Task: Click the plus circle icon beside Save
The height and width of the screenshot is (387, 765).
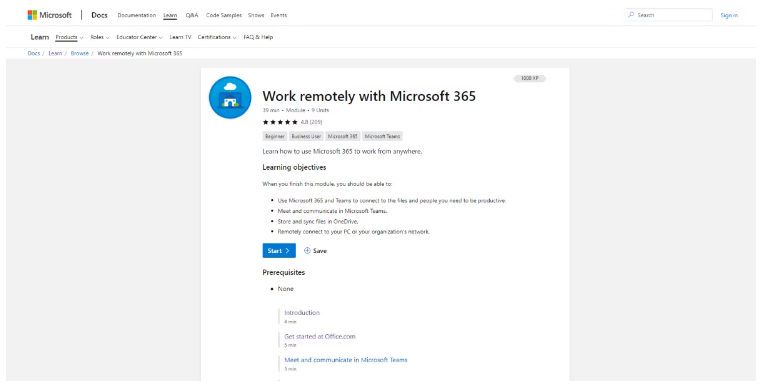Action: [x=307, y=250]
